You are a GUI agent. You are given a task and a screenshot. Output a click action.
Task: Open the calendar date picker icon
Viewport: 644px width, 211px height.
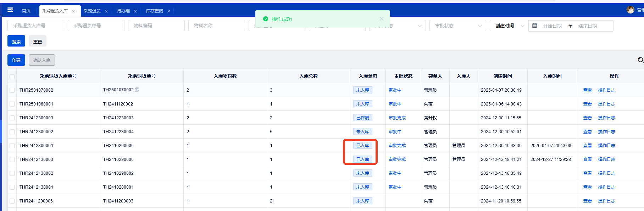535,26
